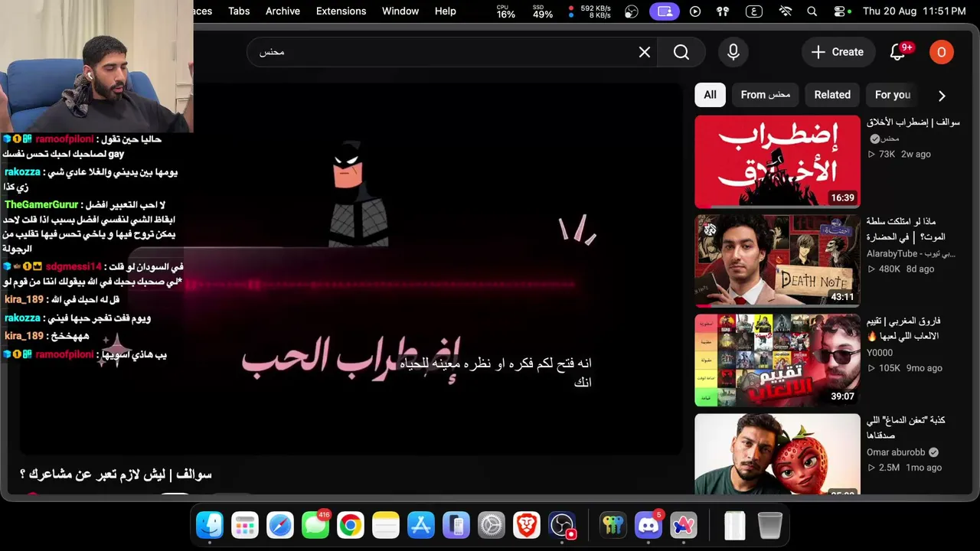This screenshot has width=980, height=551.
Task: Open Spotlight search in the menu bar
Action: pos(812,11)
